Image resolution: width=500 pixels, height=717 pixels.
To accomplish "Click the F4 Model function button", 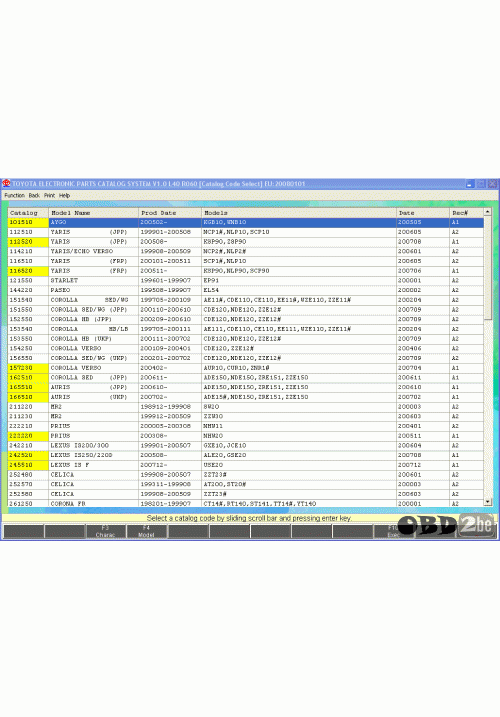I will pyautogui.click(x=146, y=531).
